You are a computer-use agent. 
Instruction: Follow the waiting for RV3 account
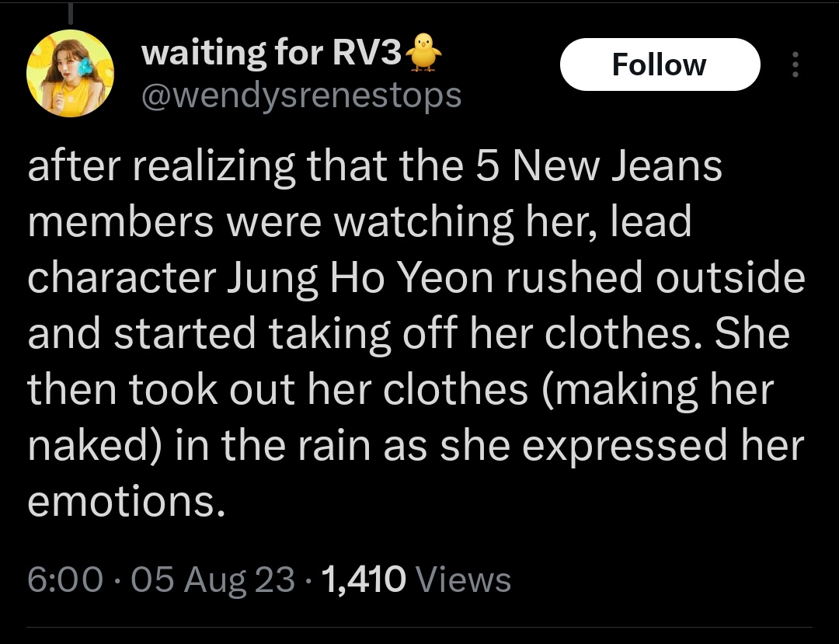tap(660, 64)
